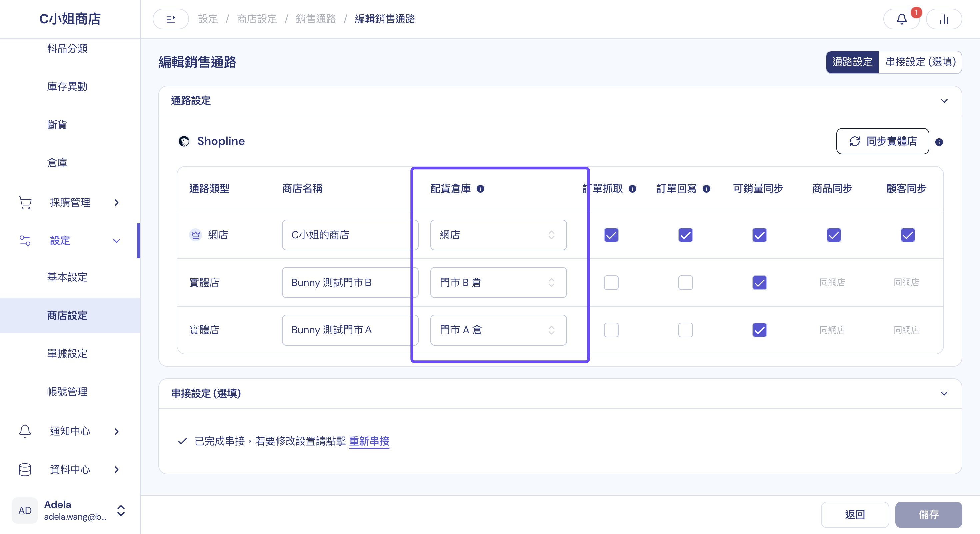Open 配貨倉庫 dropdown showing 門市 B 倉
The height and width of the screenshot is (534, 980).
[x=498, y=283]
